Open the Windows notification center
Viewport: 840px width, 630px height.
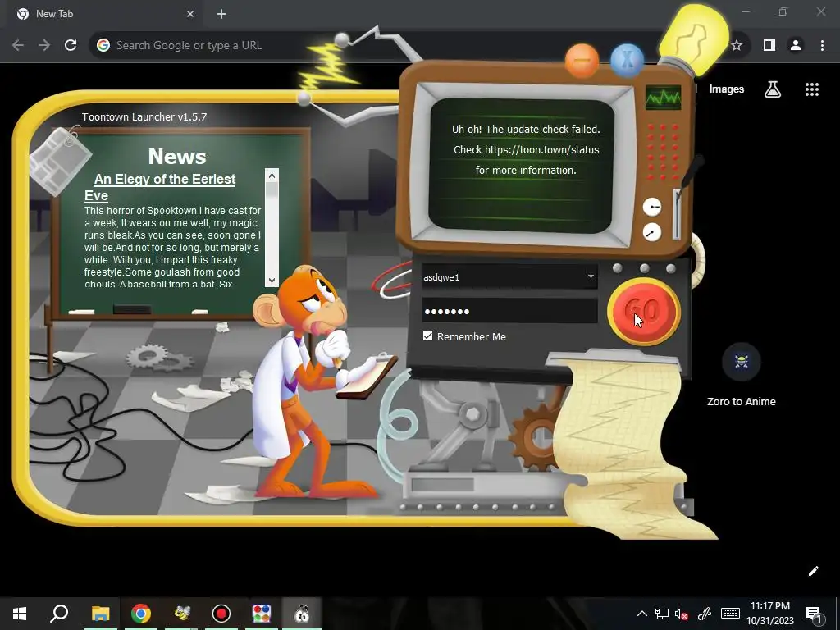tap(815, 614)
